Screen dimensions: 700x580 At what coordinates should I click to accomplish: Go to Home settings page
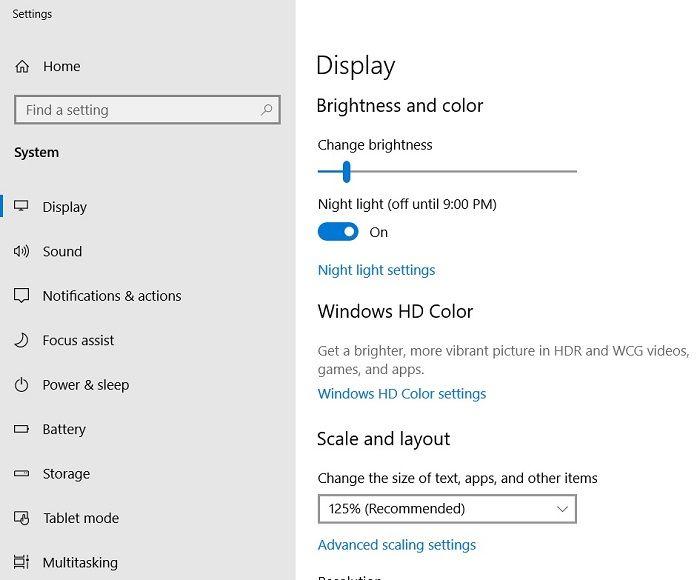pyautogui.click(x=62, y=67)
